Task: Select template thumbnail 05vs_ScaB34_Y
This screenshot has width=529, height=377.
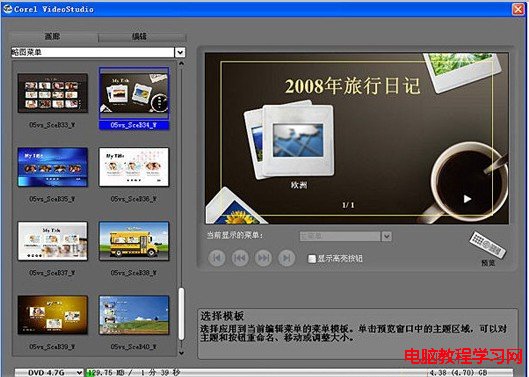Action: point(134,93)
